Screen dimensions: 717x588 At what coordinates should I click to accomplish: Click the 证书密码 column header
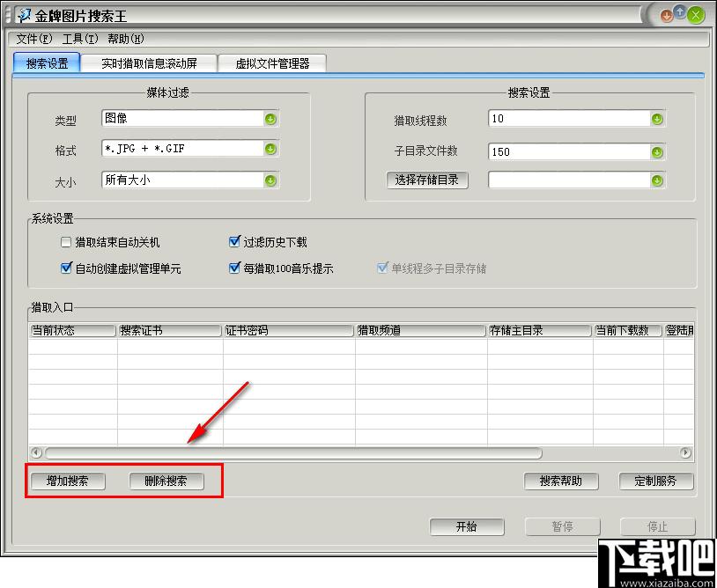pyautogui.click(x=289, y=331)
